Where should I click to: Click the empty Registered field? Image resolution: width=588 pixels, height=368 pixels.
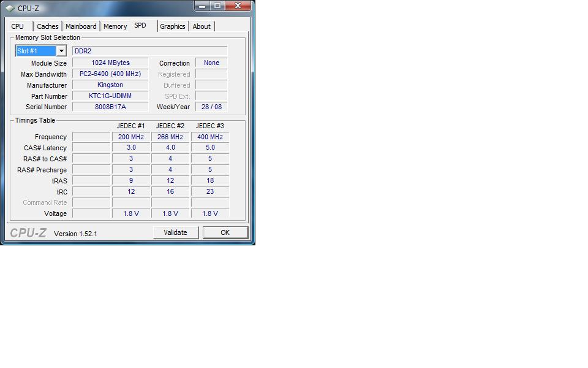[x=211, y=74]
